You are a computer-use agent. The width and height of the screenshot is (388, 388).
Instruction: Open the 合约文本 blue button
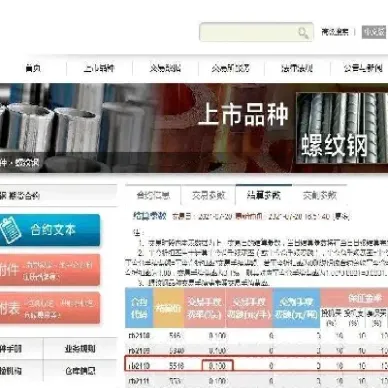pyautogui.click(x=50, y=230)
